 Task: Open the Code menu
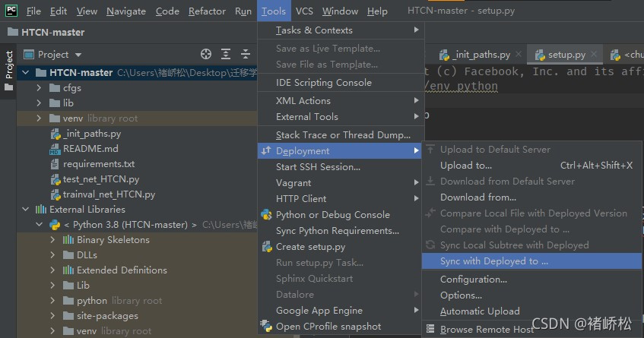click(167, 11)
